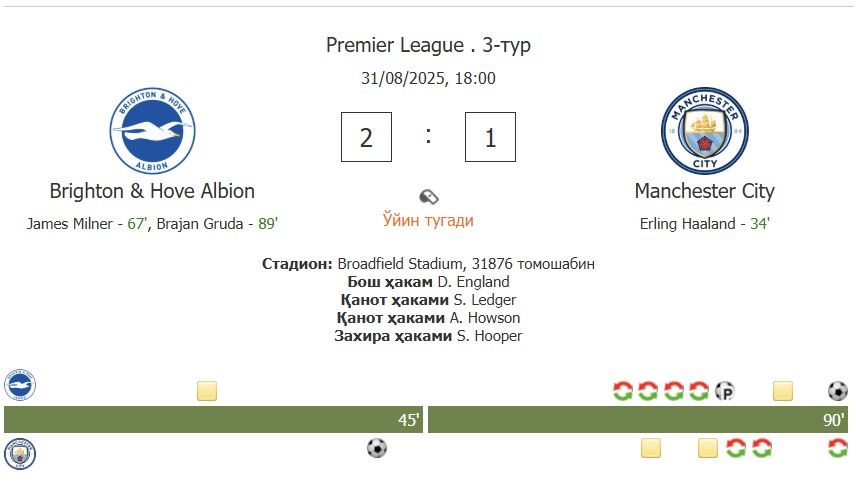Click the Manchester City large crest
Screen dimensions: 856x497
click(x=705, y=131)
